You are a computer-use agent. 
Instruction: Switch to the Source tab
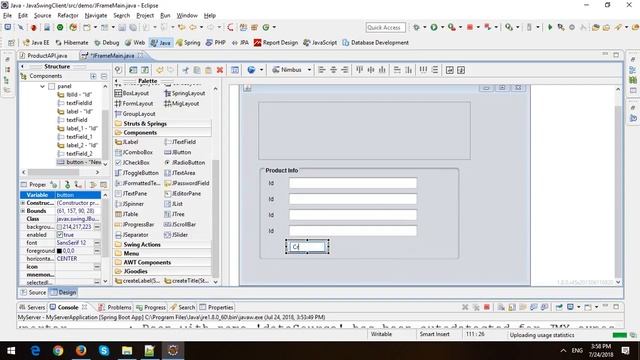click(x=33, y=293)
